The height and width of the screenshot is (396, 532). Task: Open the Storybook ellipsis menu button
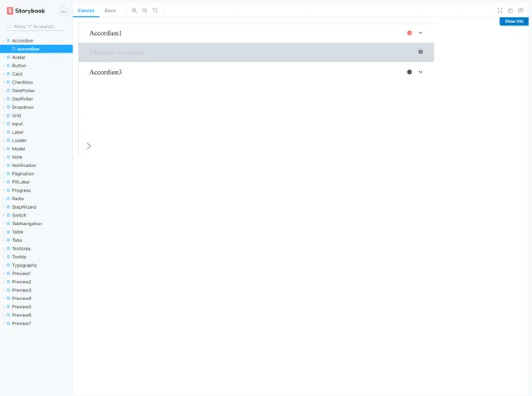point(63,12)
